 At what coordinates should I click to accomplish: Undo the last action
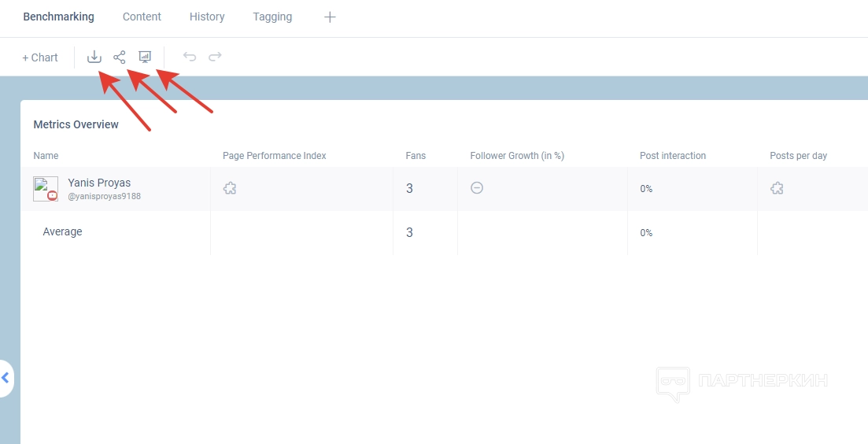pyautogui.click(x=190, y=57)
